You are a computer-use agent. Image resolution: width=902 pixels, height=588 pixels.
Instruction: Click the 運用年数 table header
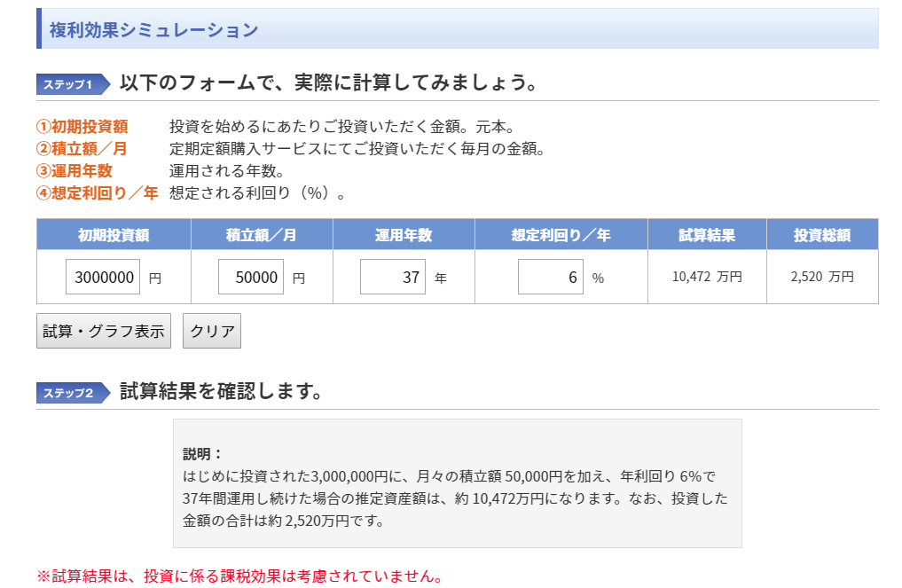point(404,235)
